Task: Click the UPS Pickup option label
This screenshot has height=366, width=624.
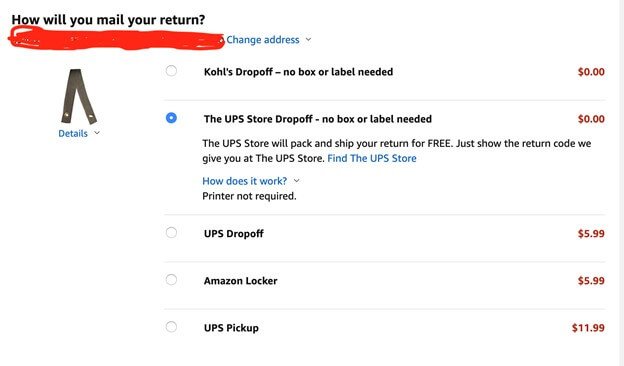Action: pyautogui.click(x=231, y=328)
